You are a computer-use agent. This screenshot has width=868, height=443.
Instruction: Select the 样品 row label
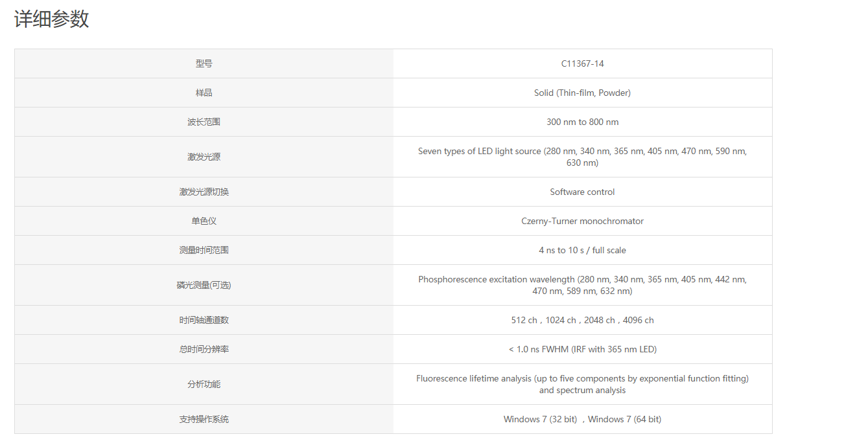(204, 93)
